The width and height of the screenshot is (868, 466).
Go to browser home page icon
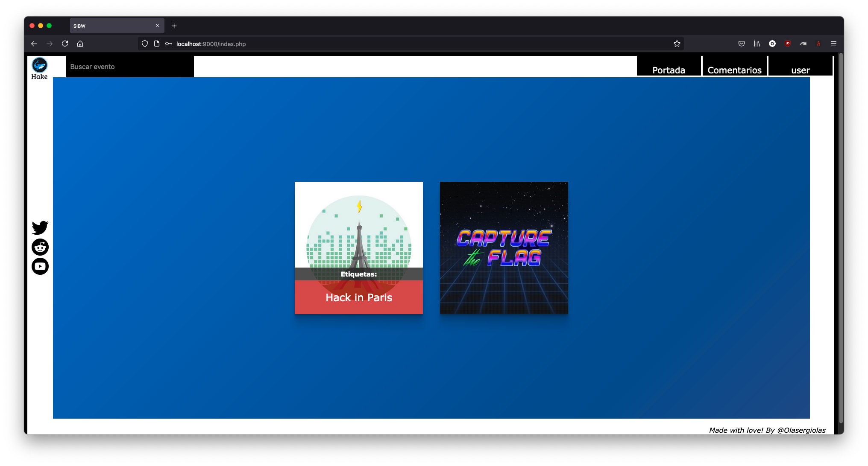(80, 44)
